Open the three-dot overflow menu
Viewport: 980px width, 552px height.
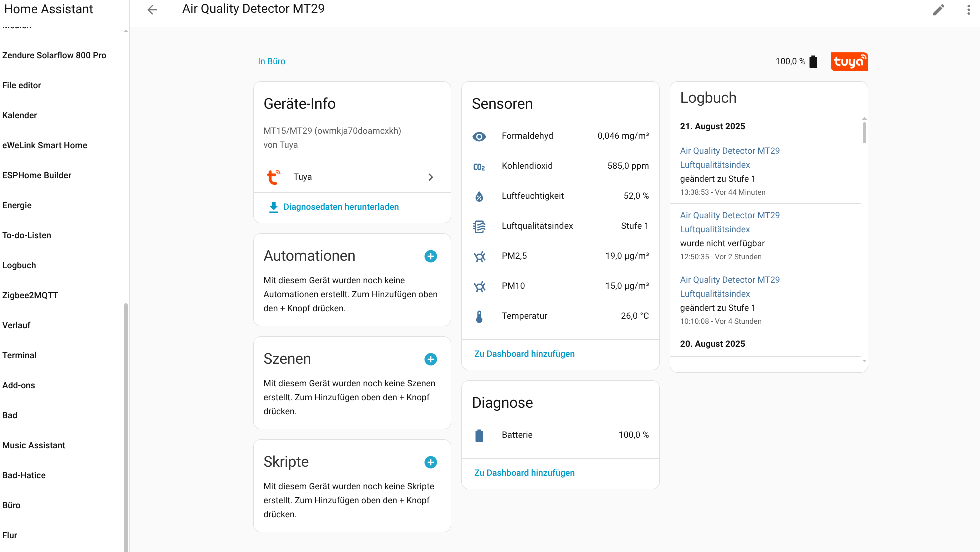(968, 10)
